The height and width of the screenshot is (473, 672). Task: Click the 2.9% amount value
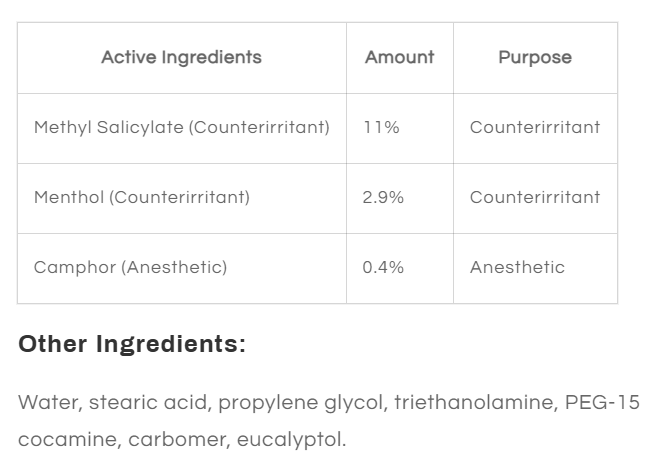pos(383,197)
